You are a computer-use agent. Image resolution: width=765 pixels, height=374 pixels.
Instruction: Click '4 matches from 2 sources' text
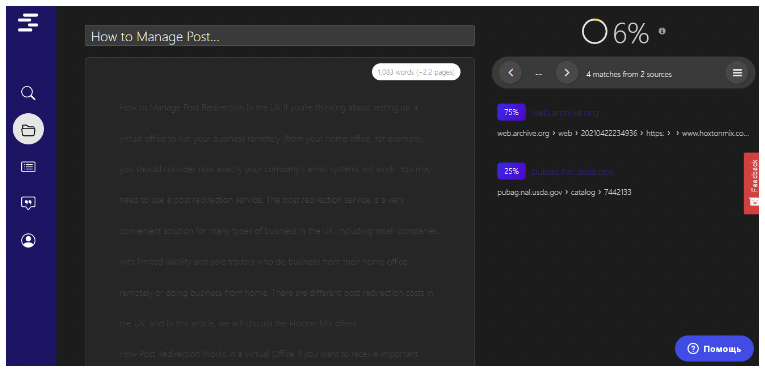tap(629, 74)
